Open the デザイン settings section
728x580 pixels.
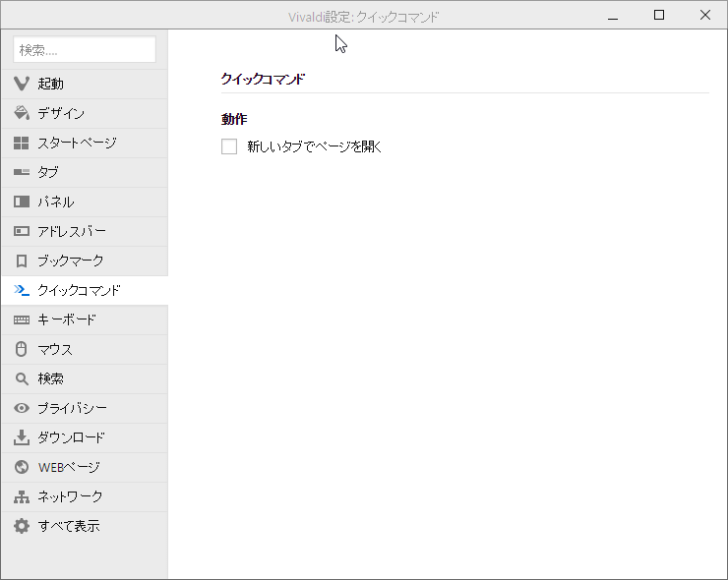(x=85, y=113)
